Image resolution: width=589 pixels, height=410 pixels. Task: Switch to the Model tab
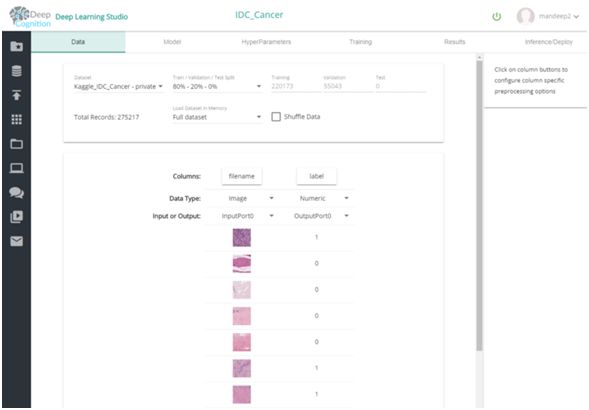point(172,42)
